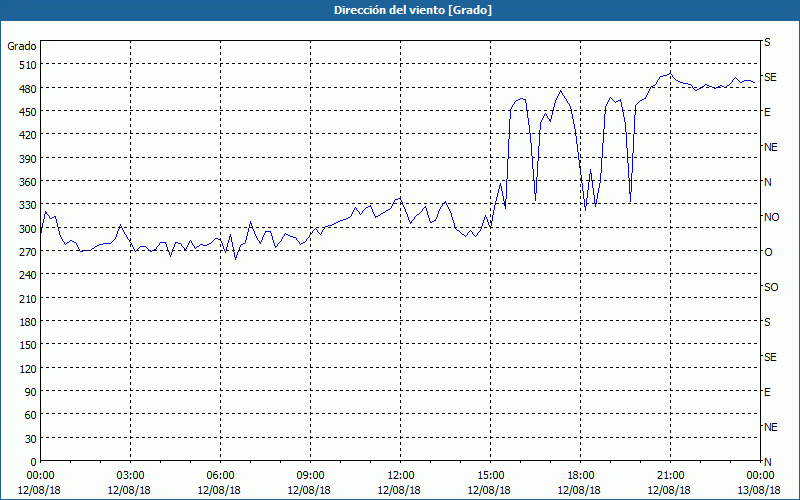Viewport: 800px width, 500px height.
Task: Click the y-axis value 390
Action: click(29, 159)
